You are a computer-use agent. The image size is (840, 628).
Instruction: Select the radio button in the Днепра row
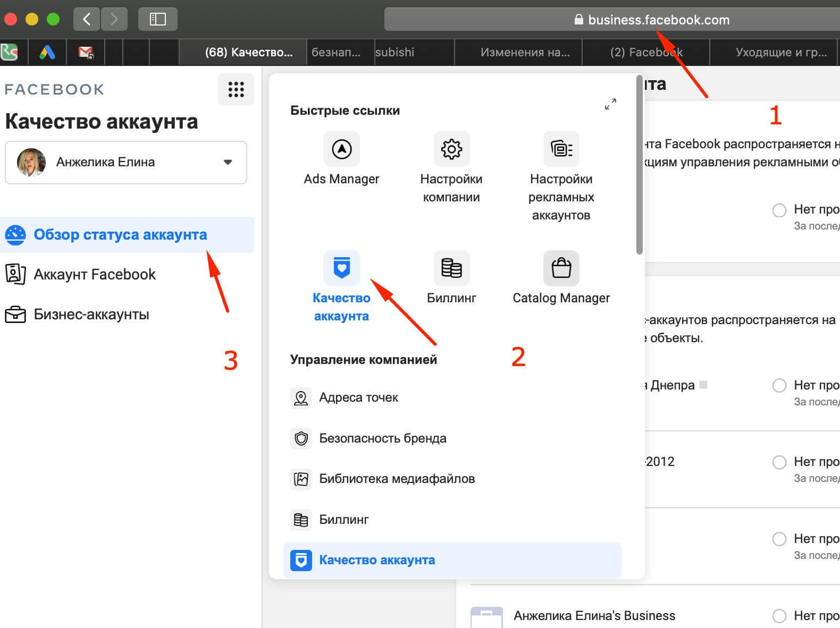tap(779, 385)
